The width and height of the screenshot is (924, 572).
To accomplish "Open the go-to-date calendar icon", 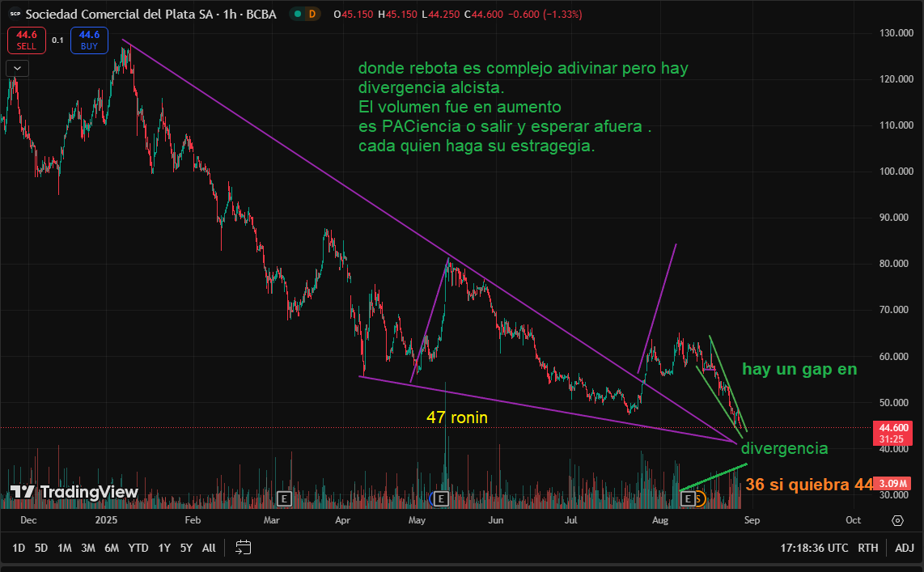I will click(244, 547).
